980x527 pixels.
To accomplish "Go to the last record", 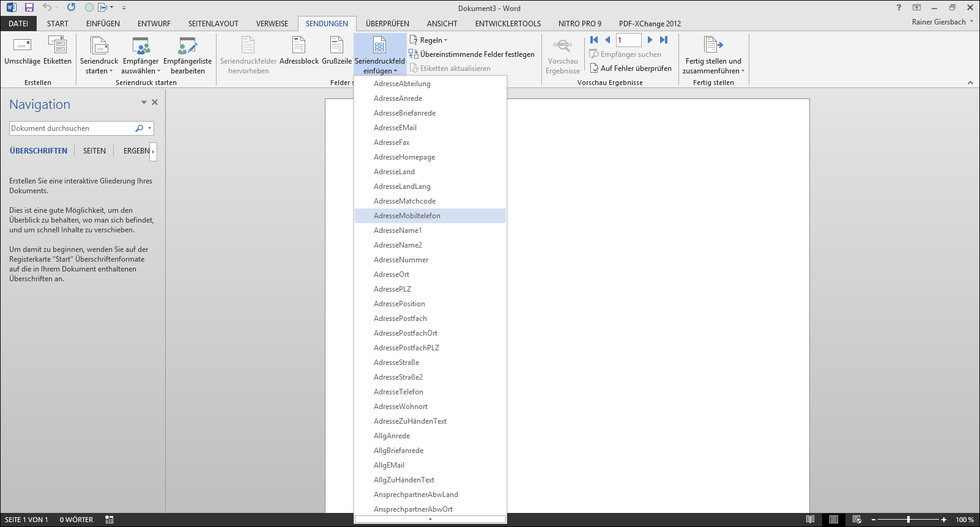I will click(664, 40).
